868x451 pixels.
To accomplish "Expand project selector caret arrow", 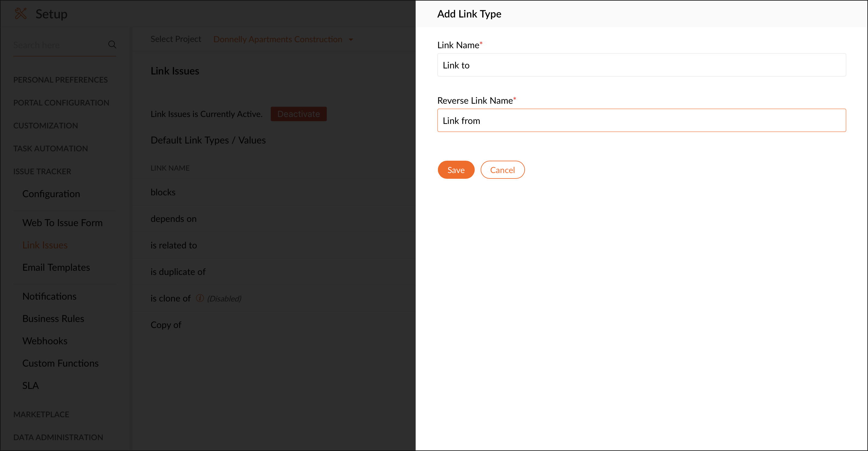I will tap(351, 39).
